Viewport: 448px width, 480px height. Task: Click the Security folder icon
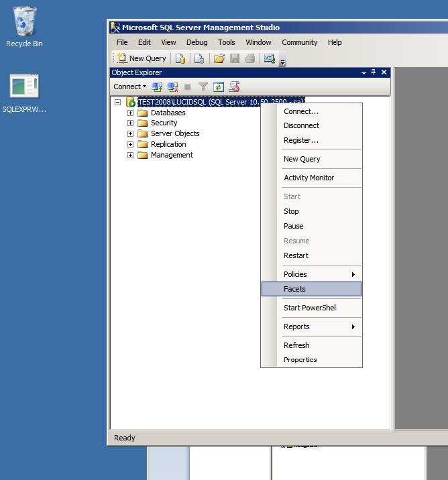[x=142, y=123]
